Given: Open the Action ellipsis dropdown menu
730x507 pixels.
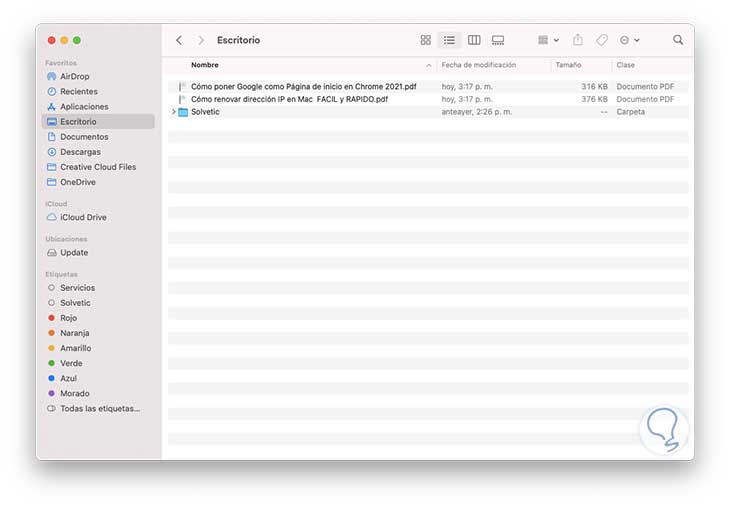Looking at the screenshot, I should (x=629, y=40).
